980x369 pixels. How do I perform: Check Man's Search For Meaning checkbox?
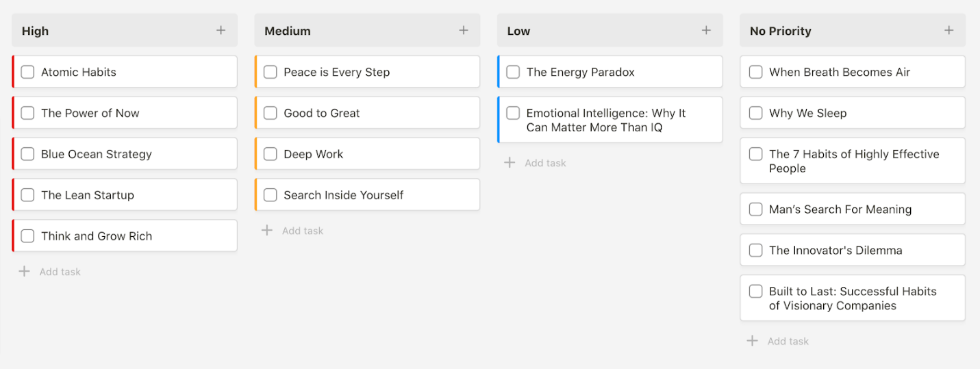click(755, 209)
